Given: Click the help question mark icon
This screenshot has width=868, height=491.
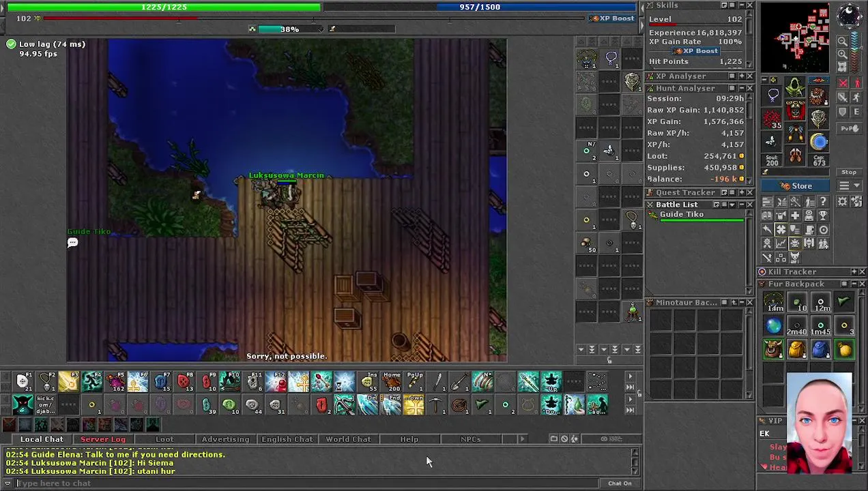Looking at the screenshot, I should [x=823, y=202].
